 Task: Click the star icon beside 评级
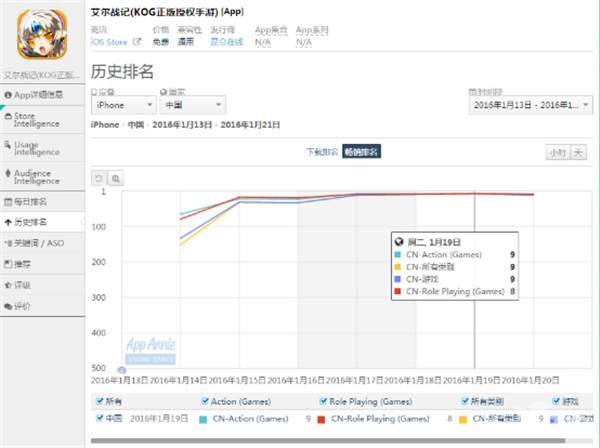(8, 285)
